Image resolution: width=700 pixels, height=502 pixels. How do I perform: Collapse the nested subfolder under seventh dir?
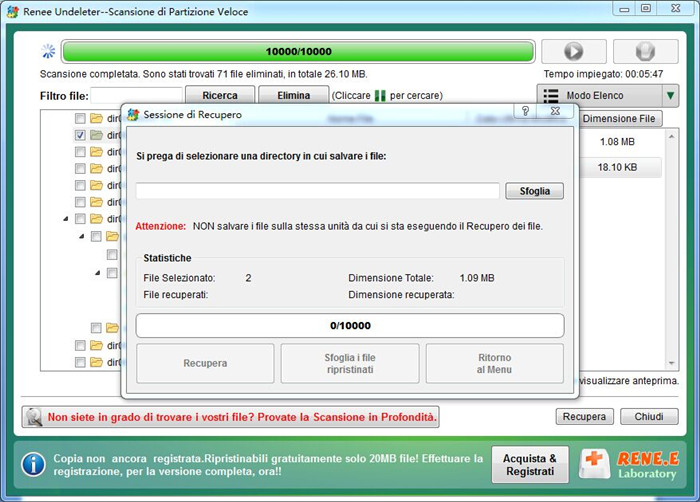(82, 236)
